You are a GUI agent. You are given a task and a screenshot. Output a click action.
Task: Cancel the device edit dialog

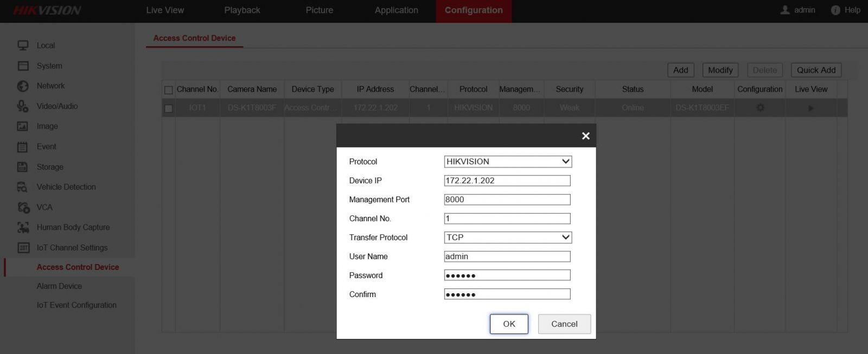pyautogui.click(x=564, y=324)
